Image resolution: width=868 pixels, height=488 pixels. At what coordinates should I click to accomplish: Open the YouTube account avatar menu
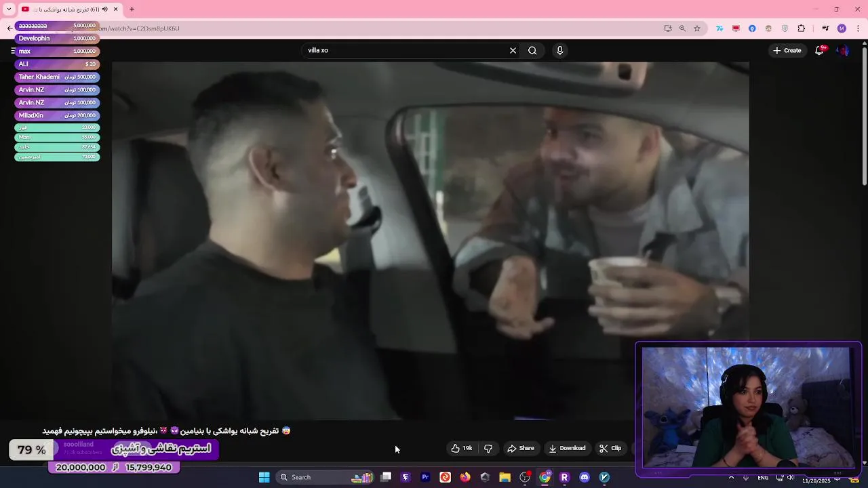pos(843,50)
